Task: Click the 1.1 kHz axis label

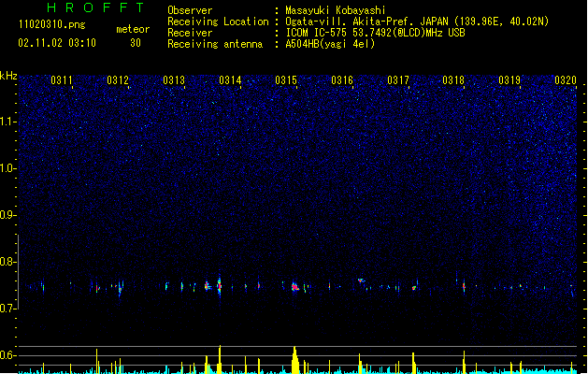Action: tap(8, 122)
